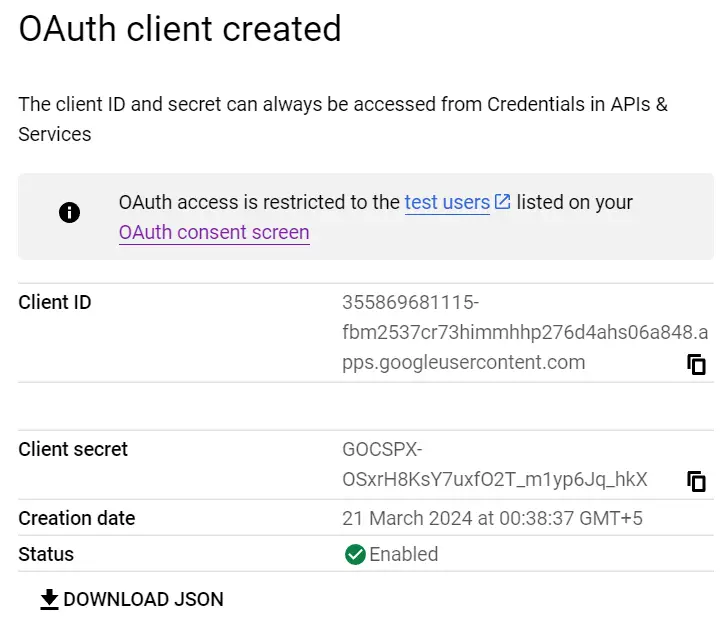This screenshot has width=726, height=621.
Task: Click the '21 March 2024 at 00:38:37 GMT+5' date
Action: (x=492, y=518)
